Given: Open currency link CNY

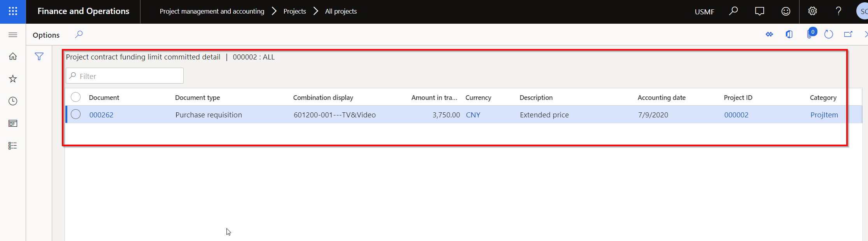Looking at the screenshot, I should [473, 115].
